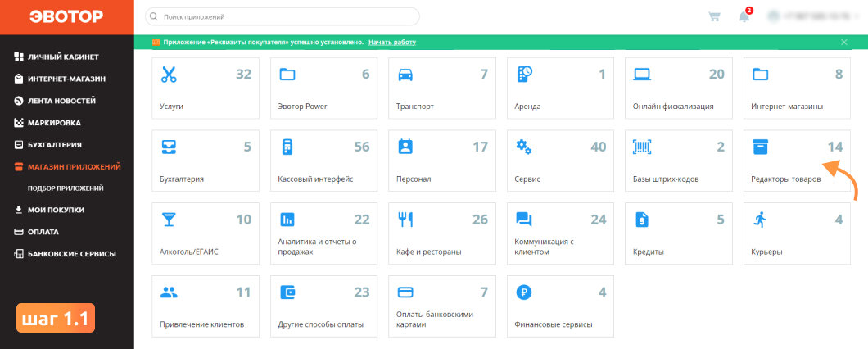The height and width of the screenshot is (349, 868).
Task: Click the person badge icon in Персонал tile
Action: 406,147
